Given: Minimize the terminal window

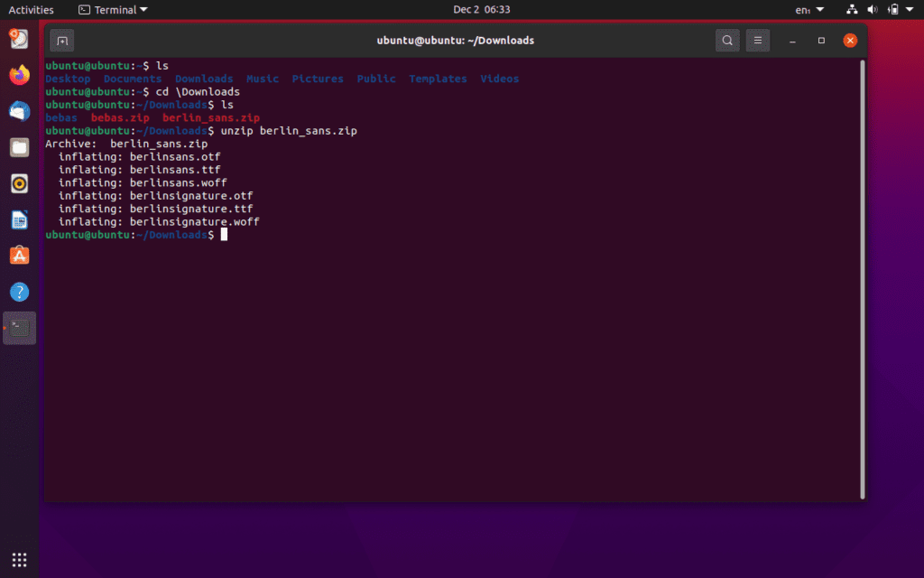Looking at the screenshot, I should coord(792,41).
